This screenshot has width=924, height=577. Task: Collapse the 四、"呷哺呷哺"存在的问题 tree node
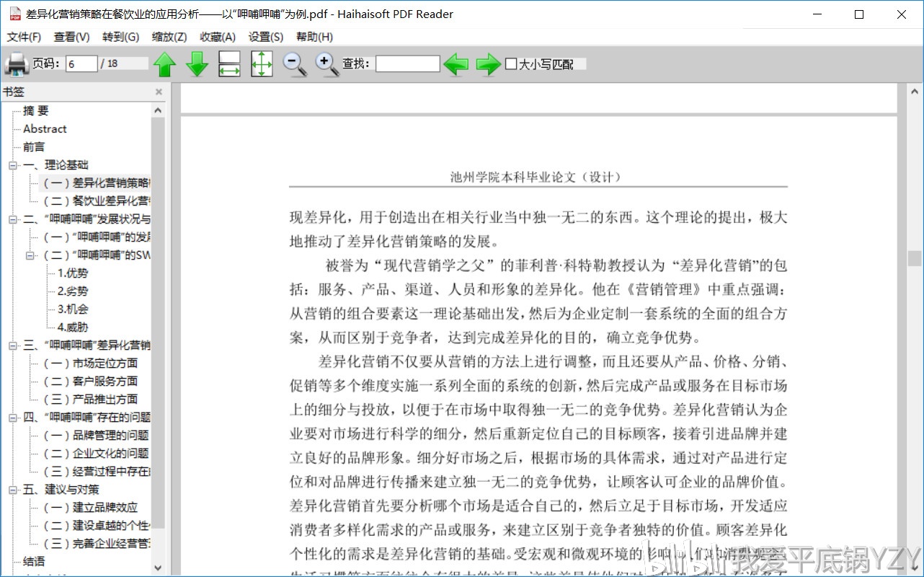(12, 418)
